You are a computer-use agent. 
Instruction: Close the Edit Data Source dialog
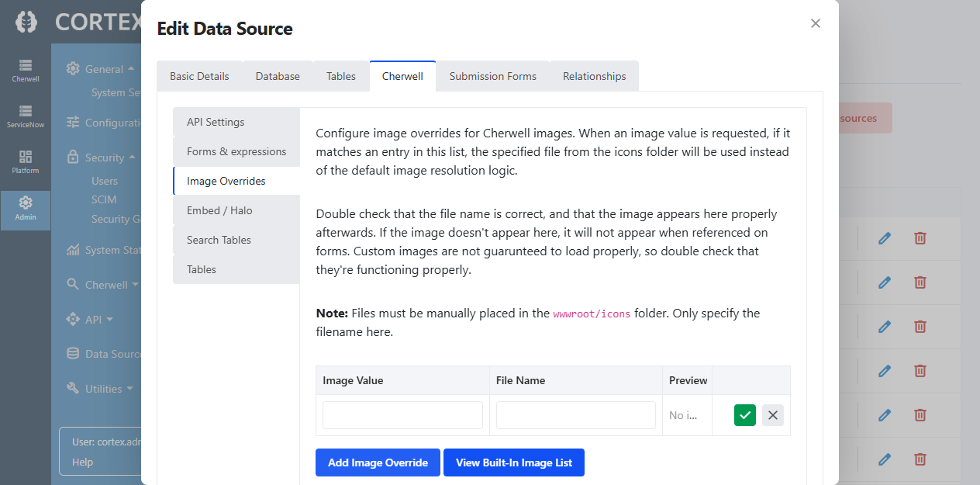[x=816, y=23]
